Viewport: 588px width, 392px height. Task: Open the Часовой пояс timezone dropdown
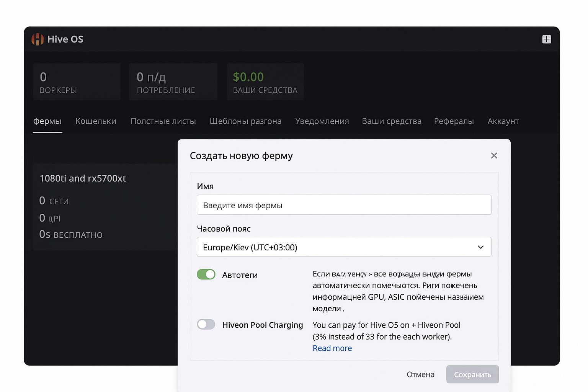(344, 247)
